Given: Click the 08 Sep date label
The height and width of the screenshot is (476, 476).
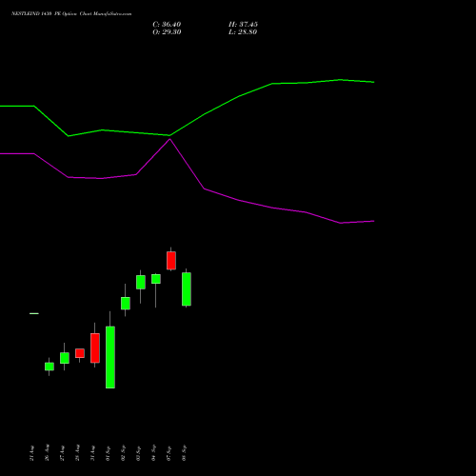Looking at the screenshot, I should pos(184,453).
